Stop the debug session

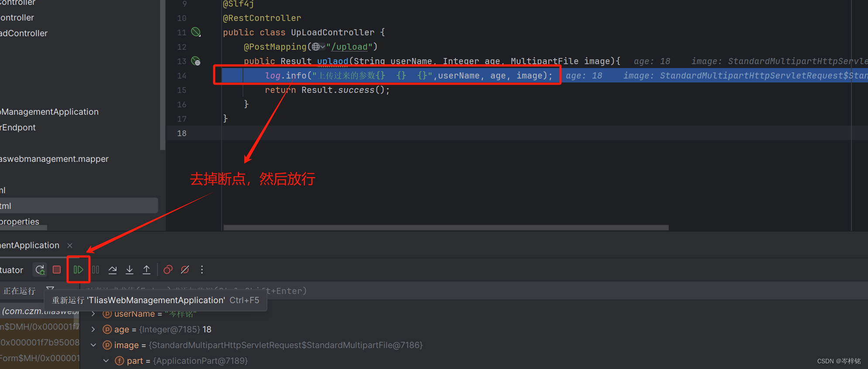pos(57,270)
